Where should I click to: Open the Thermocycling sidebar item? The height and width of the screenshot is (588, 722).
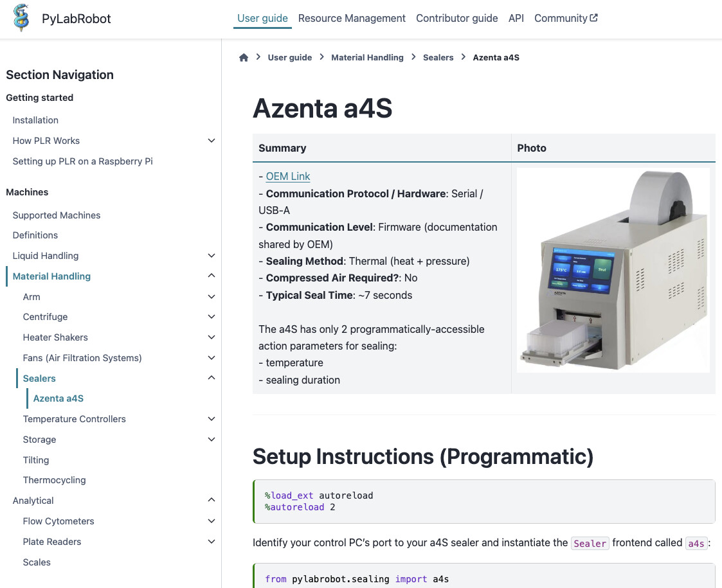[54, 480]
